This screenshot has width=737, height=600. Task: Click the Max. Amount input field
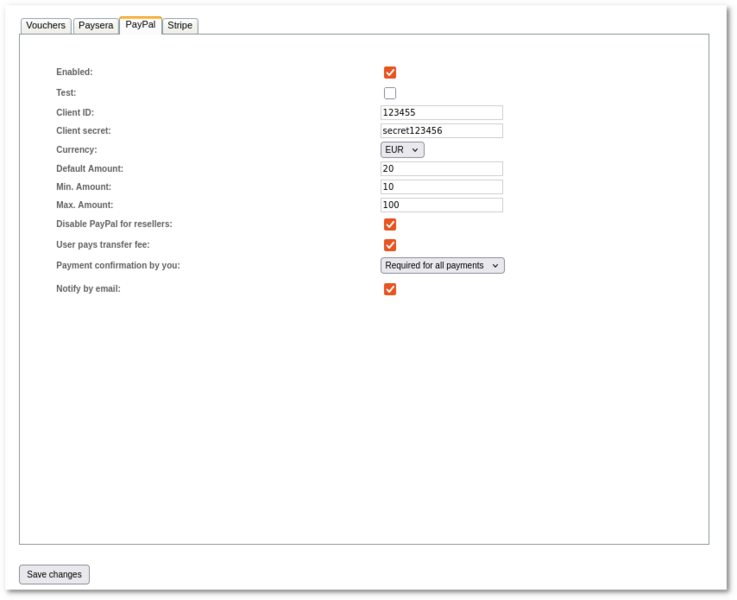[441, 205]
